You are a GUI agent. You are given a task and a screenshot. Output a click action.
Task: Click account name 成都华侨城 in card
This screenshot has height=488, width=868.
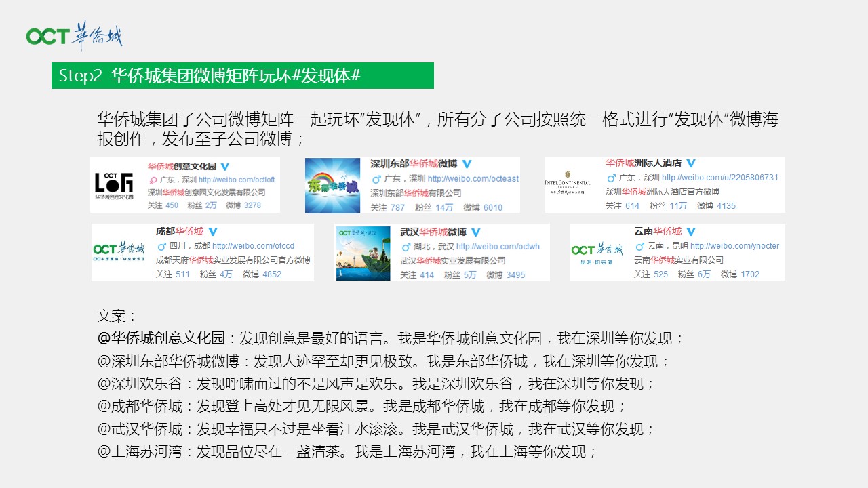coord(180,232)
